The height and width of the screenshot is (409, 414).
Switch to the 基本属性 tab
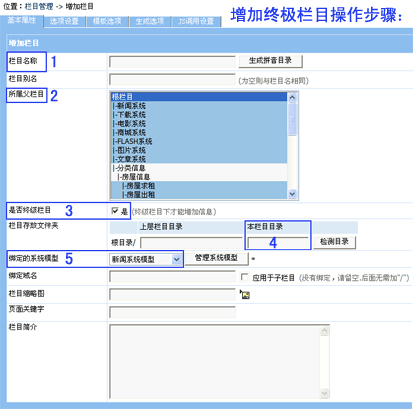point(22,21)
